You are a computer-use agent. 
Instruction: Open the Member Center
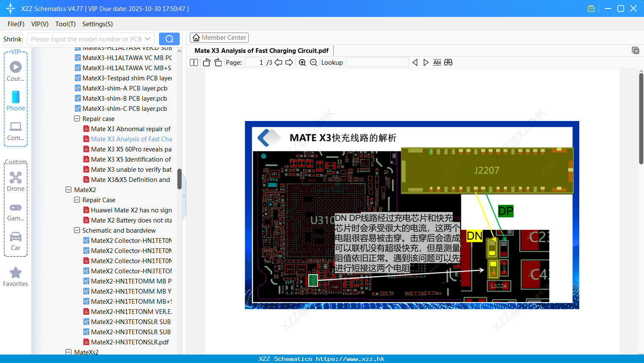(x=219, y=38)
